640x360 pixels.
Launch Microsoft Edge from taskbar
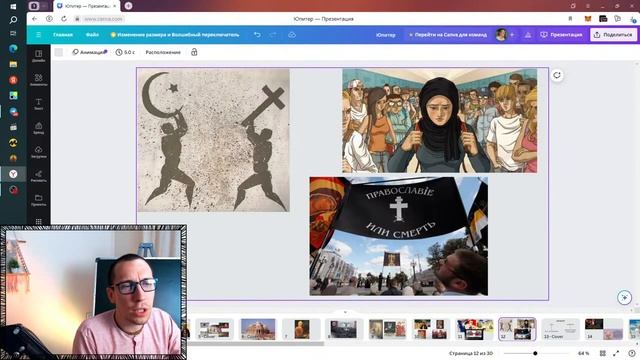tap(13, 48)
